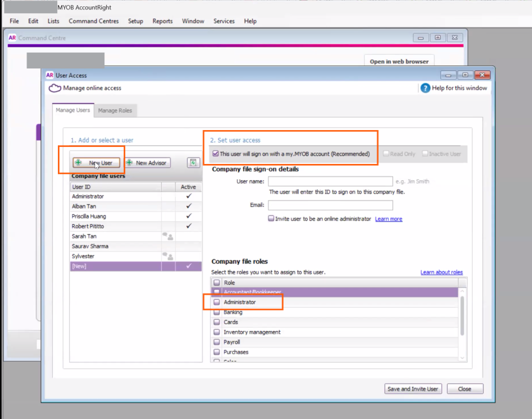Open the Learn about roles link

[x=441, y=272]
